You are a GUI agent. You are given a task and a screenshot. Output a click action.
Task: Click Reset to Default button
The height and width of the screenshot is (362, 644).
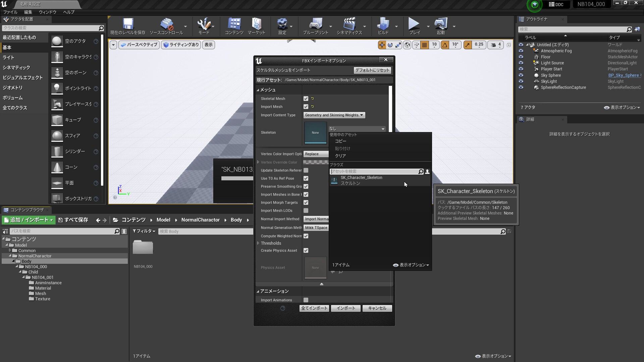[372, 70]
